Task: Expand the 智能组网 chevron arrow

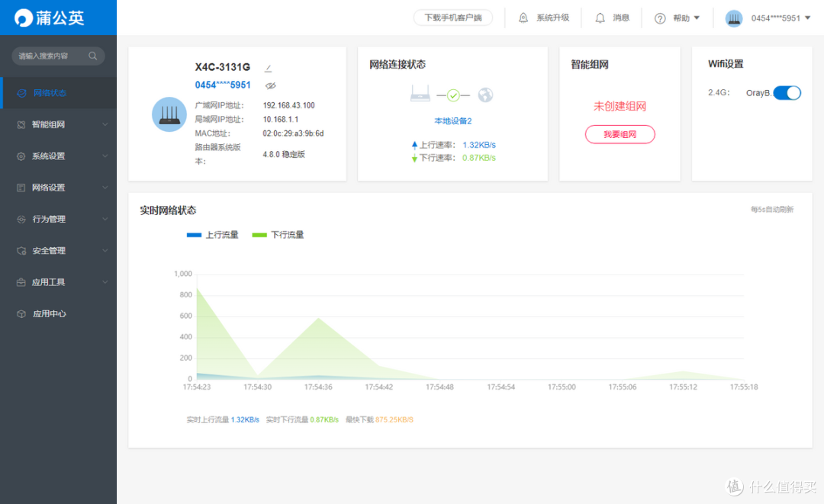Action: pos(105,124)
